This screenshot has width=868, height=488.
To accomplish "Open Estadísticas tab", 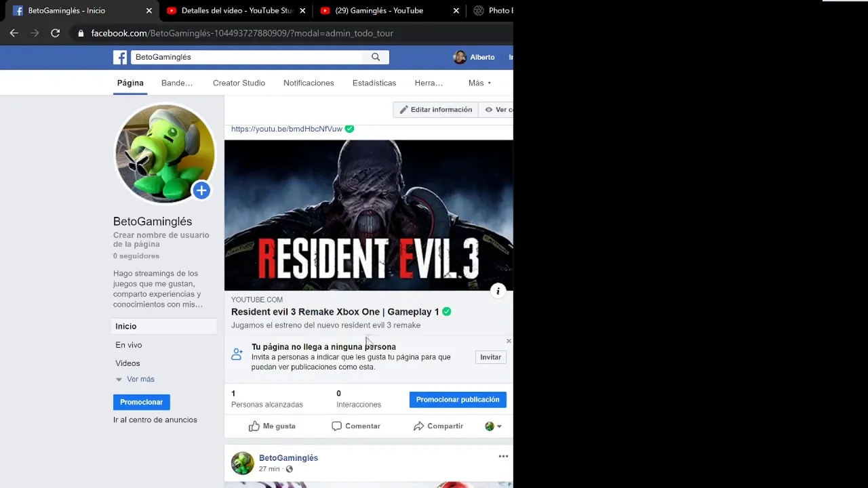I will point(374,83).
